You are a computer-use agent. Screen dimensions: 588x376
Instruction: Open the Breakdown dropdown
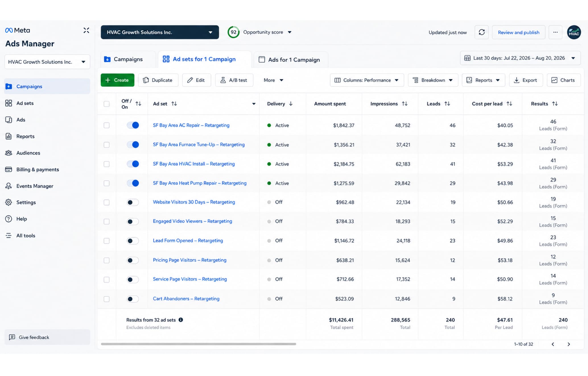coord(433,80)
